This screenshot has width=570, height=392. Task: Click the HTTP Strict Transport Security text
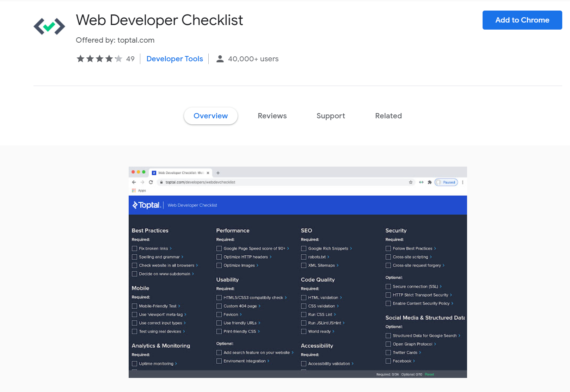[x=421, y=295]
